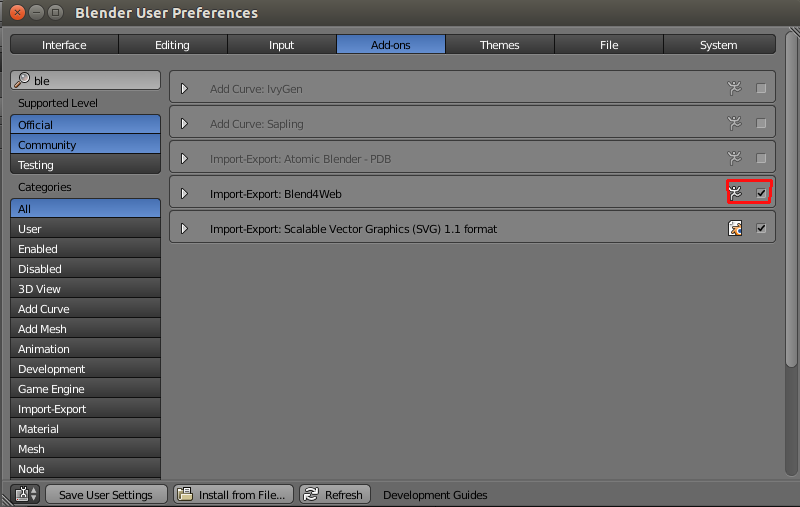
Task: Click the magnifying glass search icon
Action: (22, 81)
